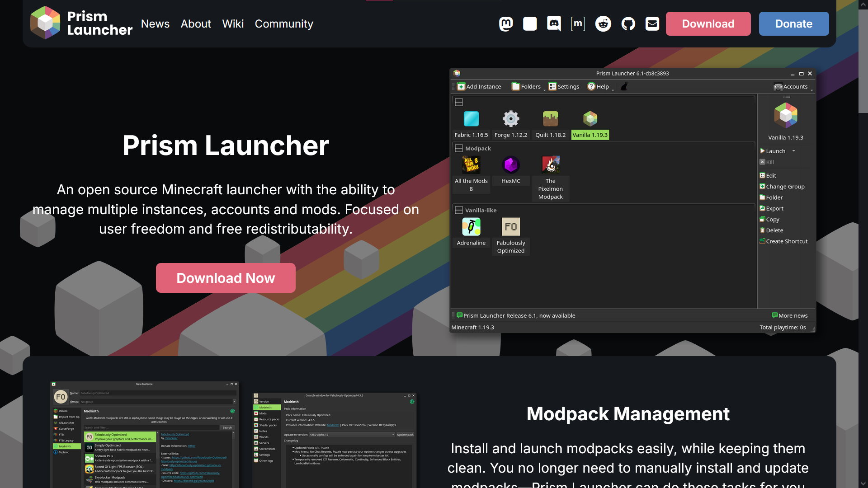
Task: Click the Matrix chat icon
Action: (578, 24)
